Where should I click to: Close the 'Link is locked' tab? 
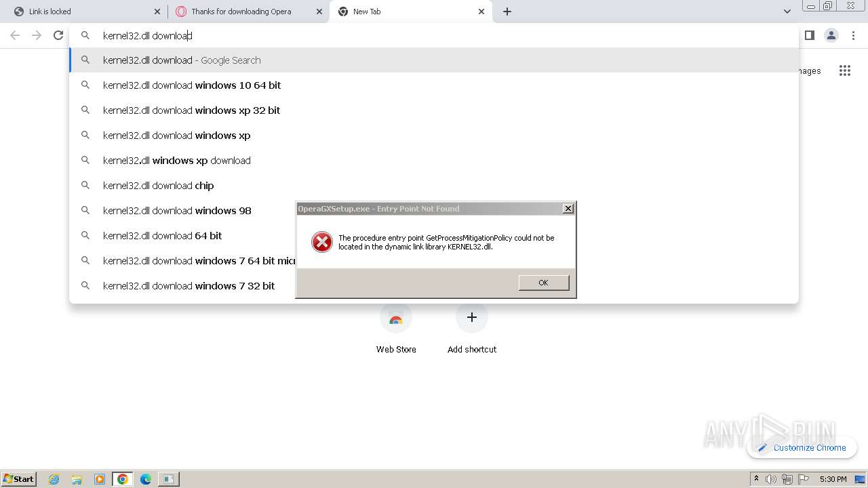157,12
